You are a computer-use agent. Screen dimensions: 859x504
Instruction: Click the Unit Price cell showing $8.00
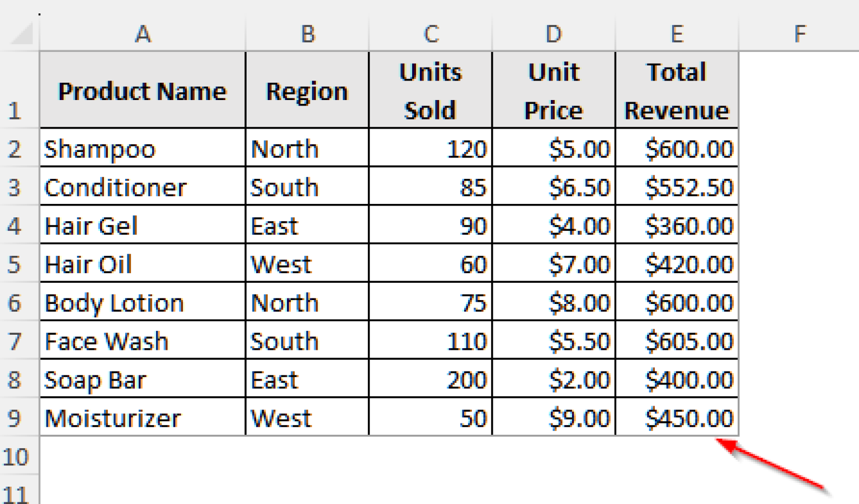point(553,302)
